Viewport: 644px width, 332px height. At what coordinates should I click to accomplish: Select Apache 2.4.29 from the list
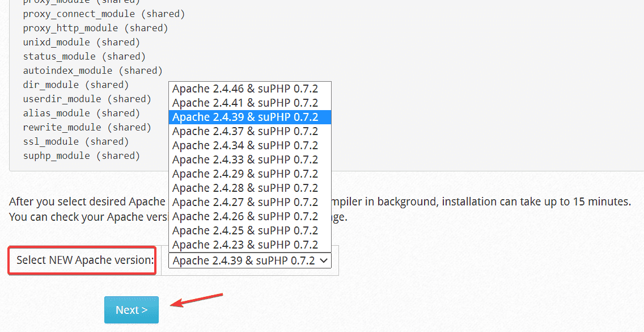pyautogui.click(x=245, y=174)
